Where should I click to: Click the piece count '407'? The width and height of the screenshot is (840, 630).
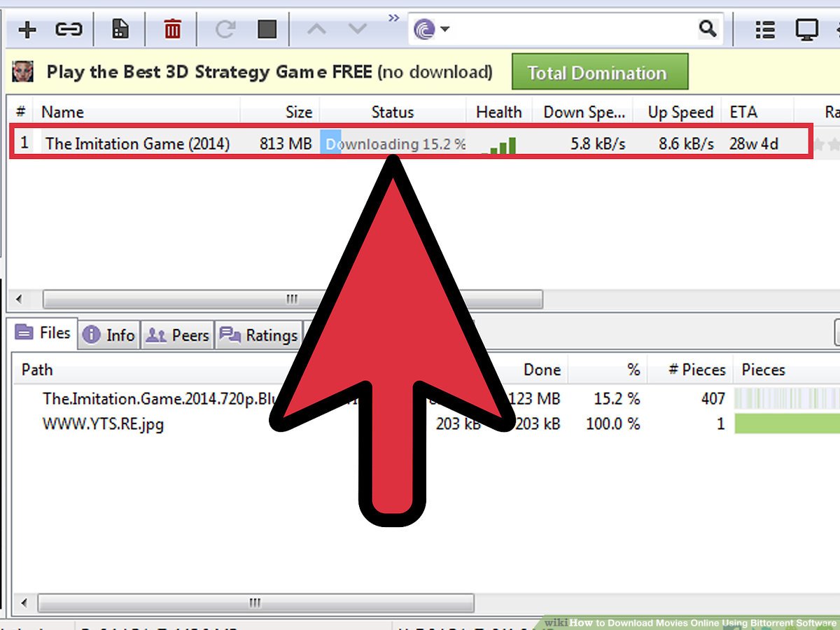click(713, 398)
